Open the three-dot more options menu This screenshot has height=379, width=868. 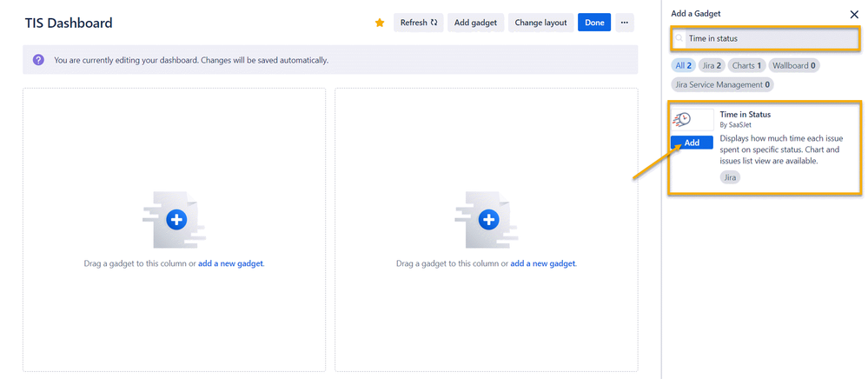pyautogui.click(x=625, y=23)
